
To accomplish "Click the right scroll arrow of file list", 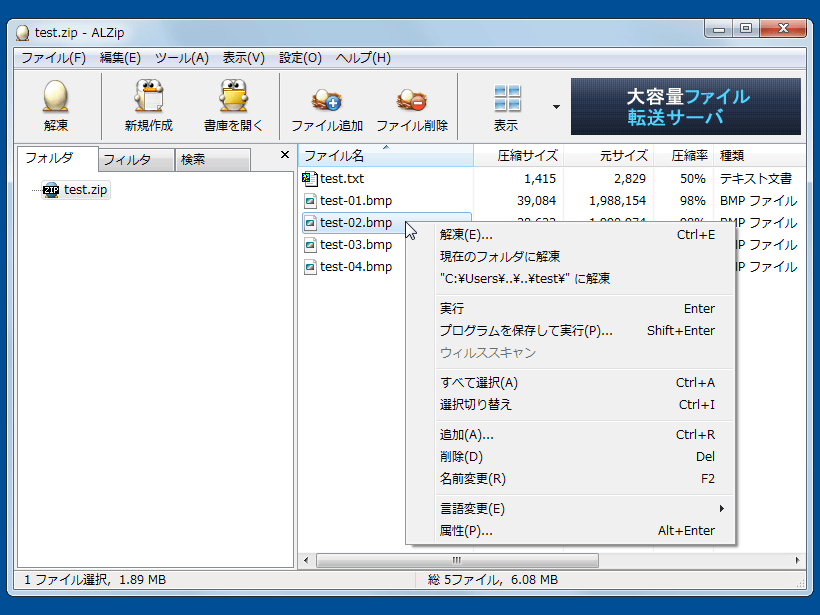I will 797,561.
